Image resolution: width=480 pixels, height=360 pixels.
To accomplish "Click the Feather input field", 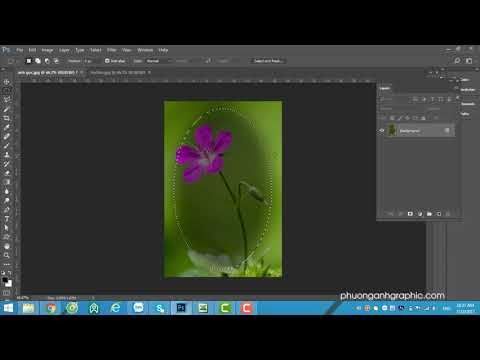I will [89, 61].
